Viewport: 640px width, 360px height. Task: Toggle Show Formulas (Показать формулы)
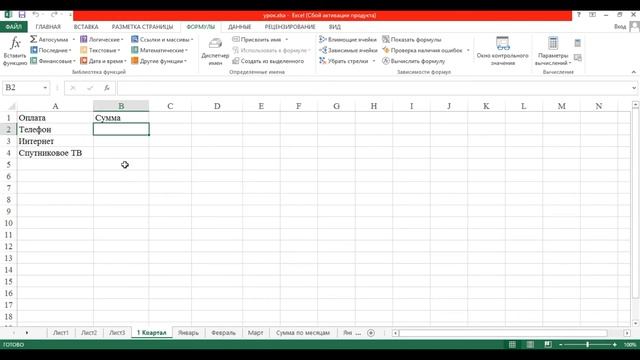tap(411, 40)
